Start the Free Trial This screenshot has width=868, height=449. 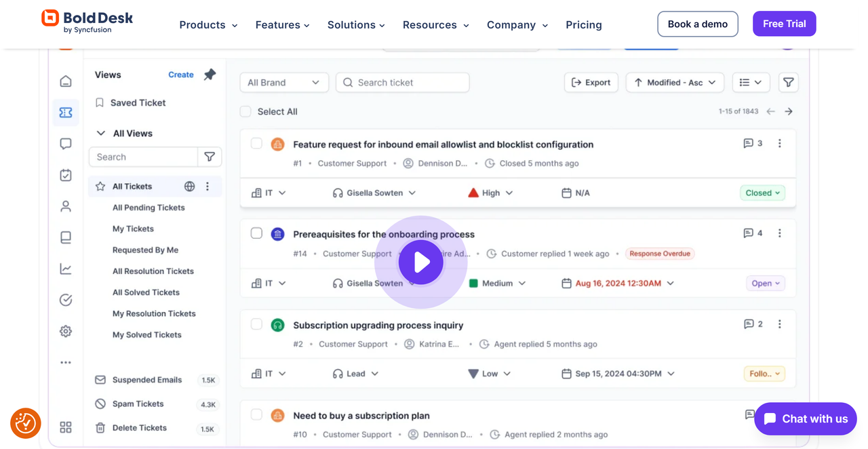(x=785, y=24)
